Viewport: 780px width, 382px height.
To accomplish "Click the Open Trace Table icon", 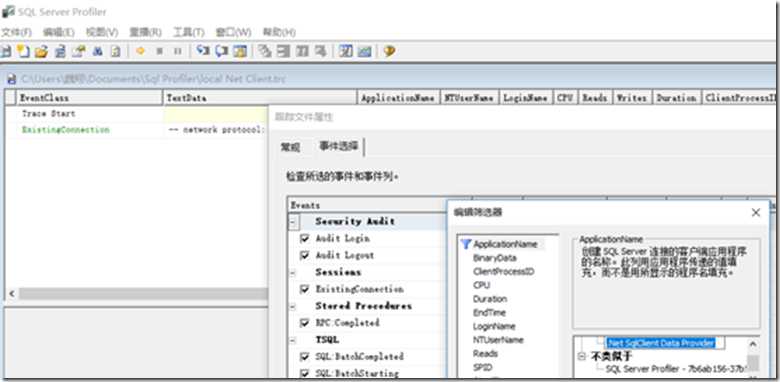I will click(x=60, y=51).
